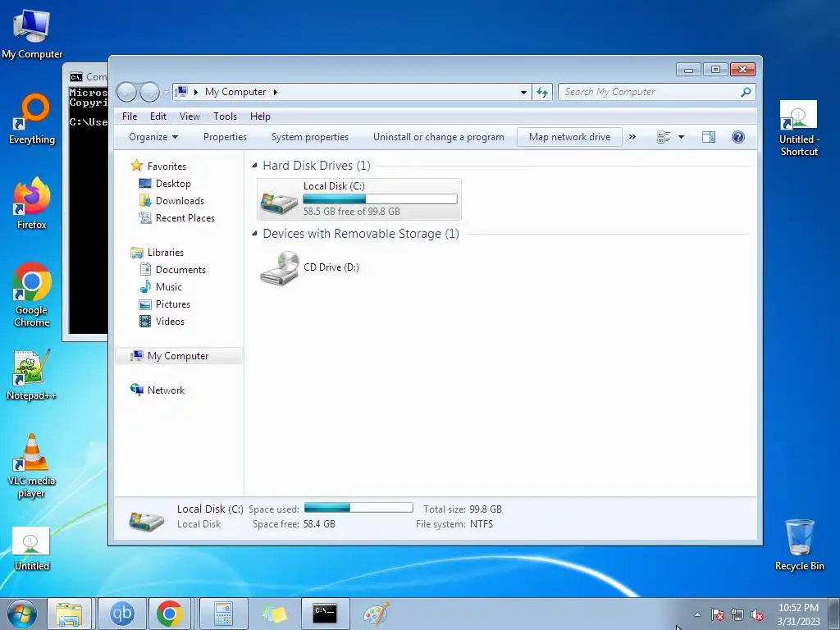Open the Help menu
Image resolution: width=840 pixels, height=630 pixels.
click(260, 116)
